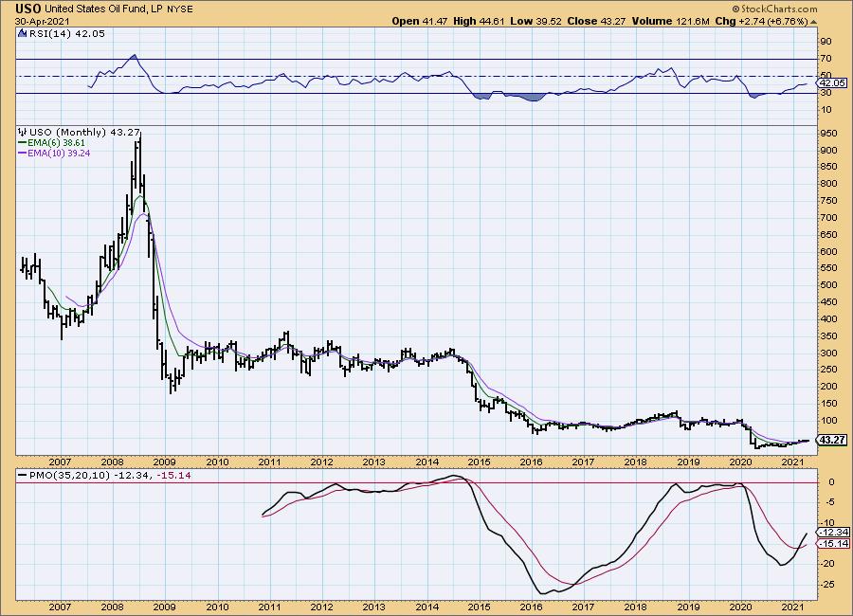Select the 'USO (Monthly) 43.27' legend label
Screen dimensions: 853x616
84,133
